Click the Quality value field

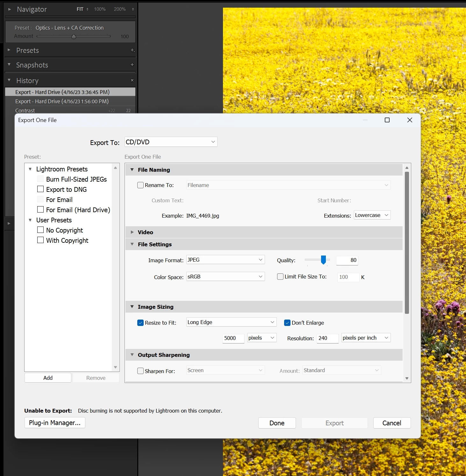347,260
